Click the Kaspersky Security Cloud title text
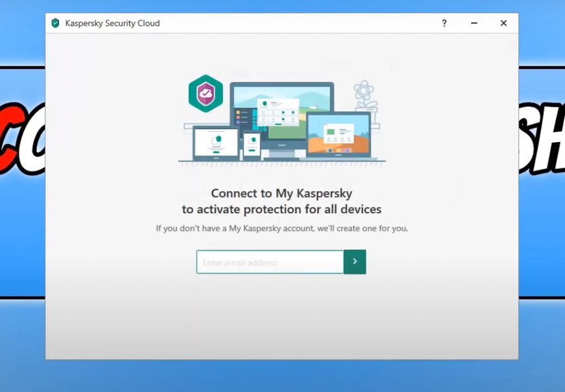Viewport: 565px width, 392px height. click(x=113, y=23)
